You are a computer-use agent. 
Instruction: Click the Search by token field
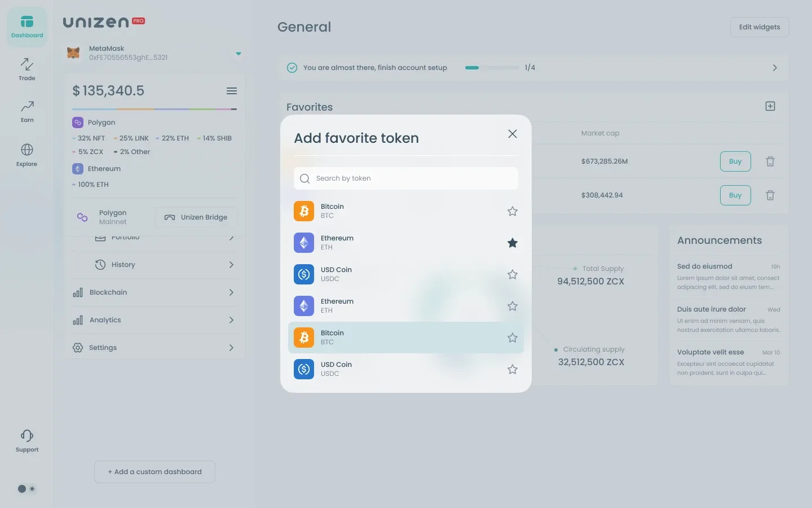pos(405,178)
